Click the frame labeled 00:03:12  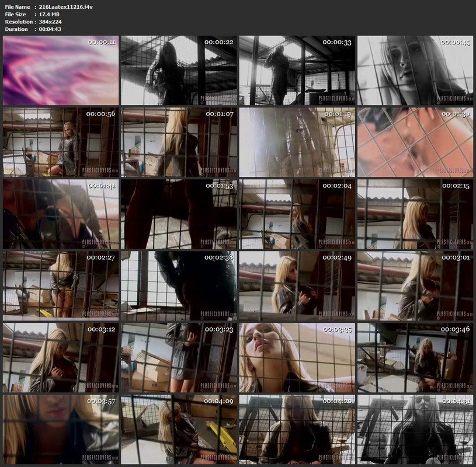tap(61, 358)
